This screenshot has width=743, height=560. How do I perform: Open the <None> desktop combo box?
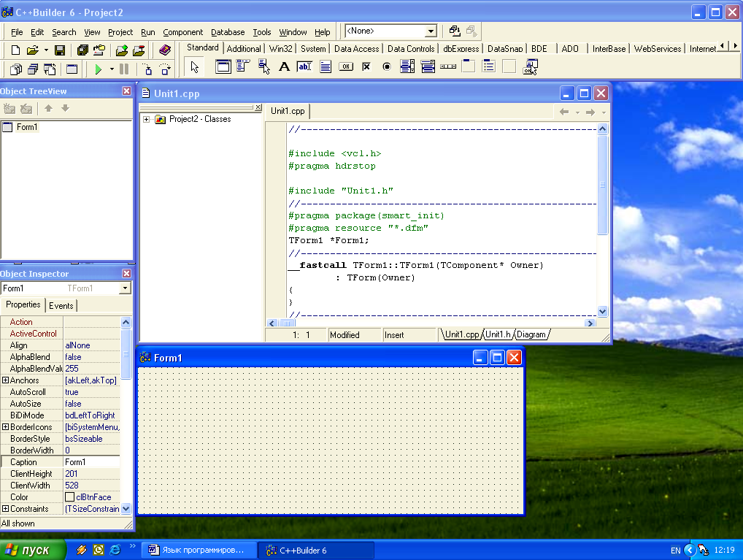(431, 31)
